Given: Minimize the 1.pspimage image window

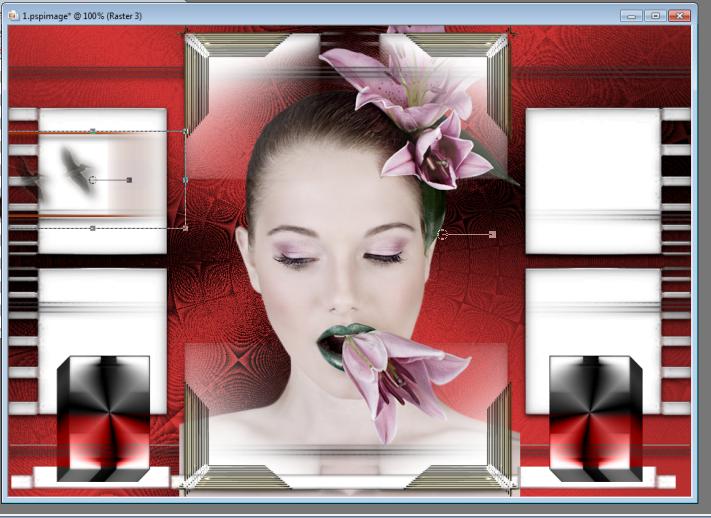Looking at the screenshot, I should click(631, 16).
